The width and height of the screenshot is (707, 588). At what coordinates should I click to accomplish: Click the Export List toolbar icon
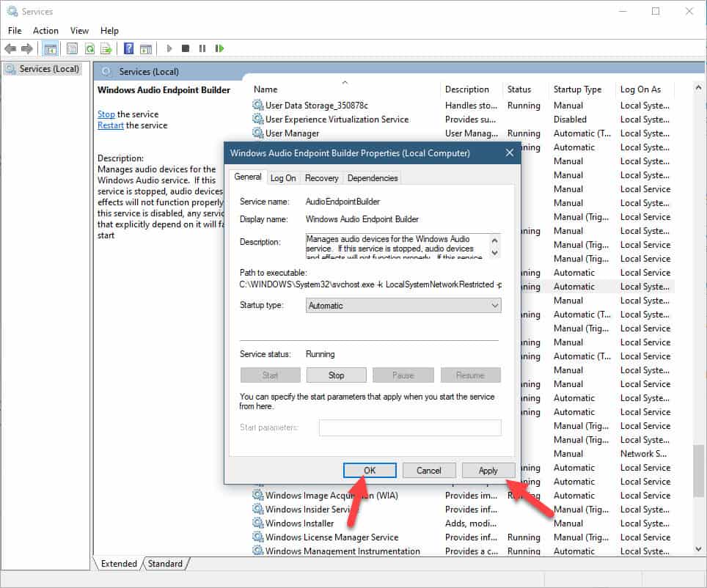coord(106,48)
